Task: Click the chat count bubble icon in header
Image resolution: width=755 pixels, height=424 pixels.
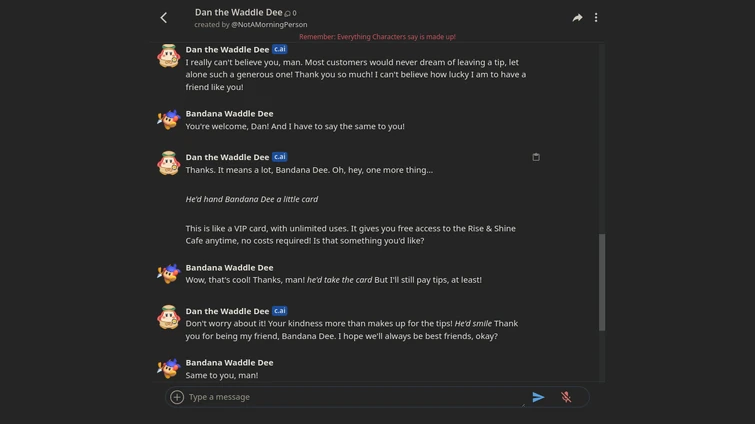Action: (288, 13)
